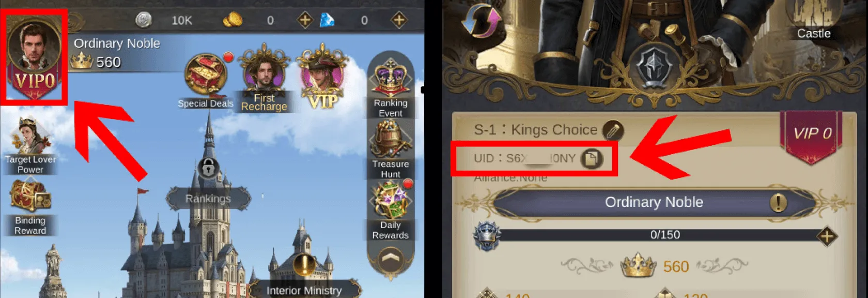Edit the Kings Choice name with pencil icon
The width and height of the screenshot is (868, 298).
click(613, 130)
